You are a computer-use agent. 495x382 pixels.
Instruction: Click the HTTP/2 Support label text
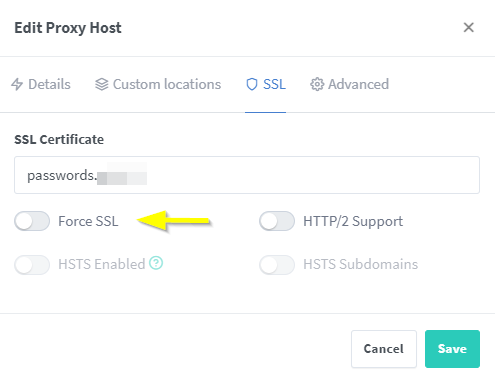pyautogui.click(x=353, y=221)
